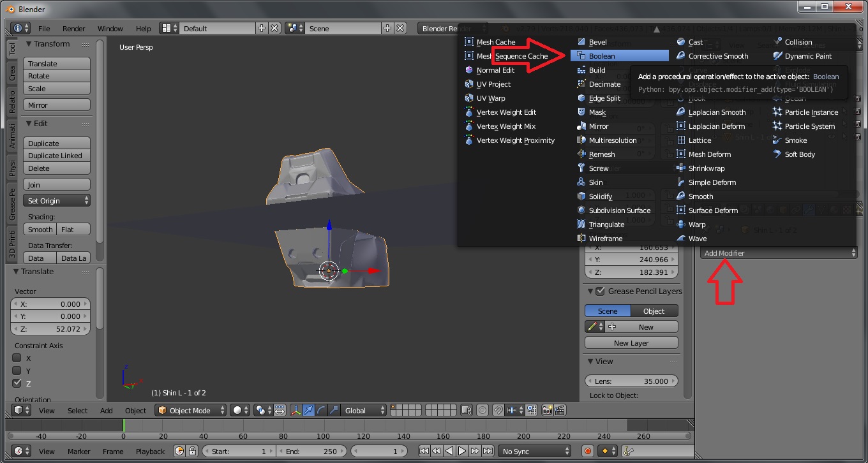Click the Particle System modifier icon
868x463 pixels.
coord(777,126)
